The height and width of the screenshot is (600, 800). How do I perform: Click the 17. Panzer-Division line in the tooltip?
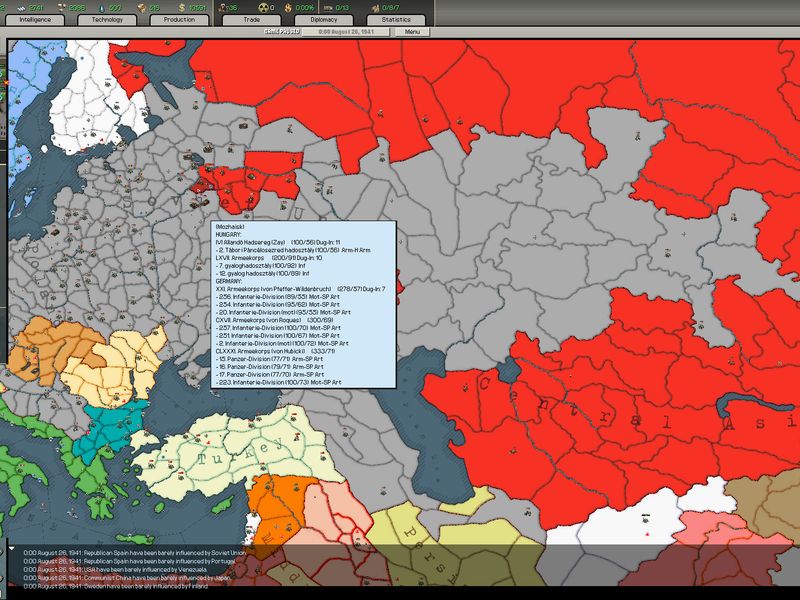[269, 374]
